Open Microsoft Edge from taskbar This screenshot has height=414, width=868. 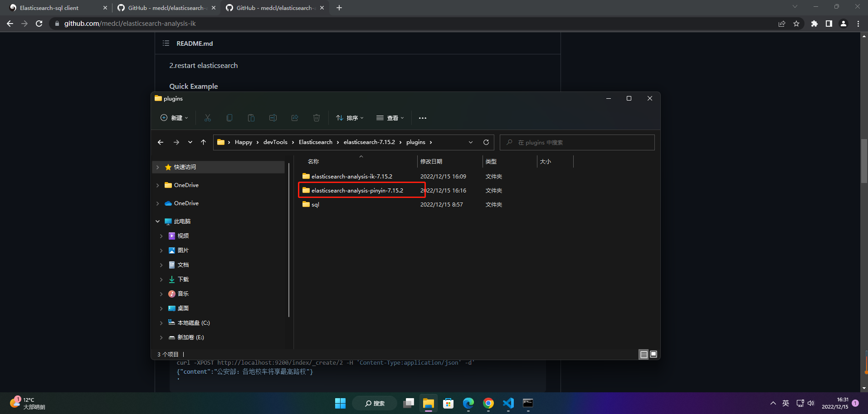point(468,403)
